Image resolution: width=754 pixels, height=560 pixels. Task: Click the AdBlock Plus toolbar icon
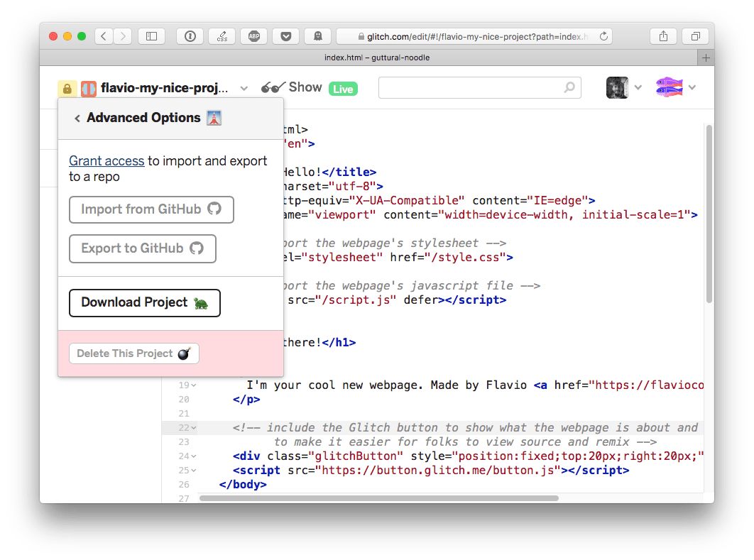coord(253,36)
